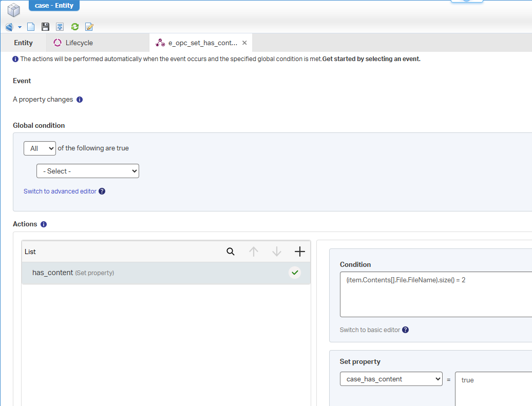Click info icon next to Actions heading
532x406 pixels.
click(44, 224)
